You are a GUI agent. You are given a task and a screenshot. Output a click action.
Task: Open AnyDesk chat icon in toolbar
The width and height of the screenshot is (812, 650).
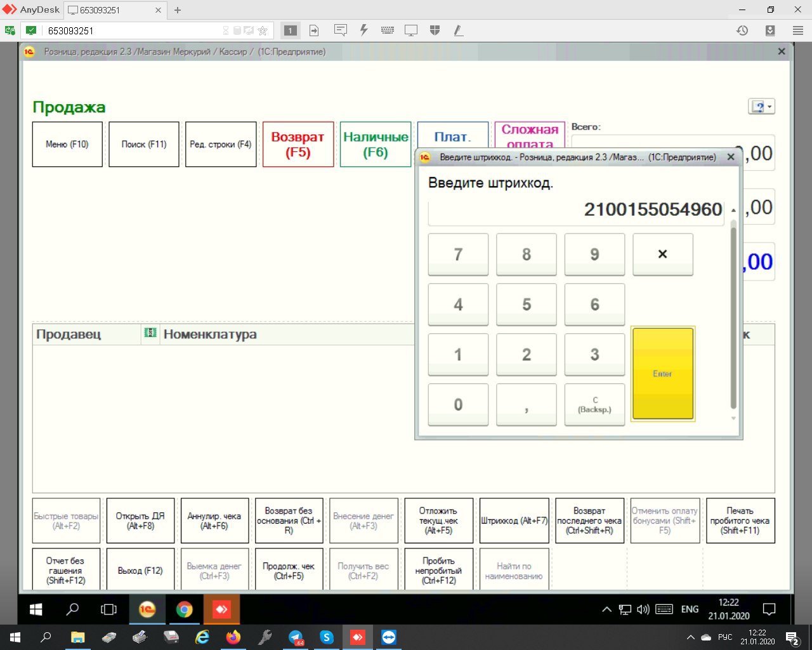[340, 30]
